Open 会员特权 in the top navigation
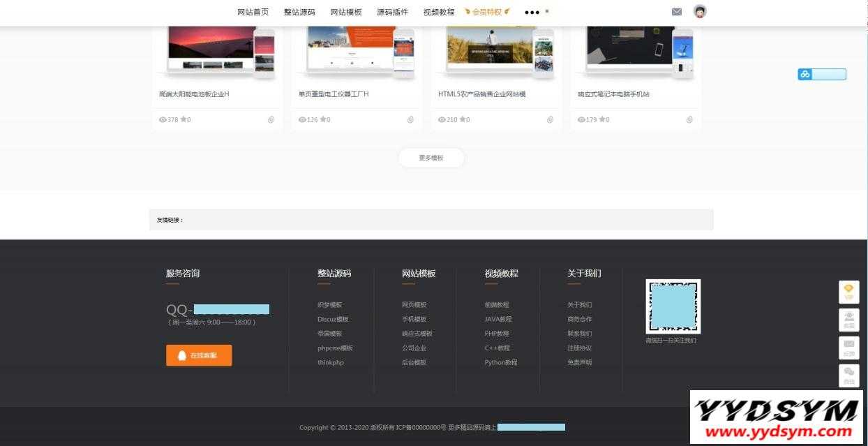 (487, 13)
